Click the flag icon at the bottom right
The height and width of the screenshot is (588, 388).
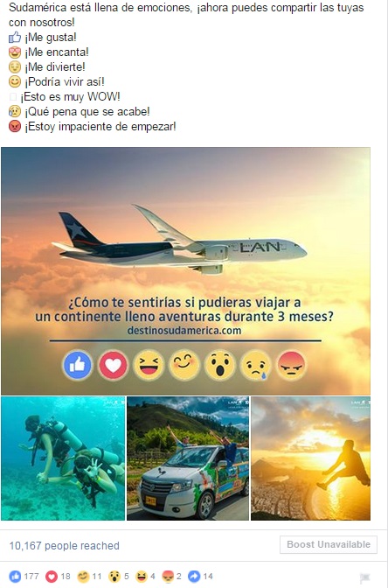364,577
